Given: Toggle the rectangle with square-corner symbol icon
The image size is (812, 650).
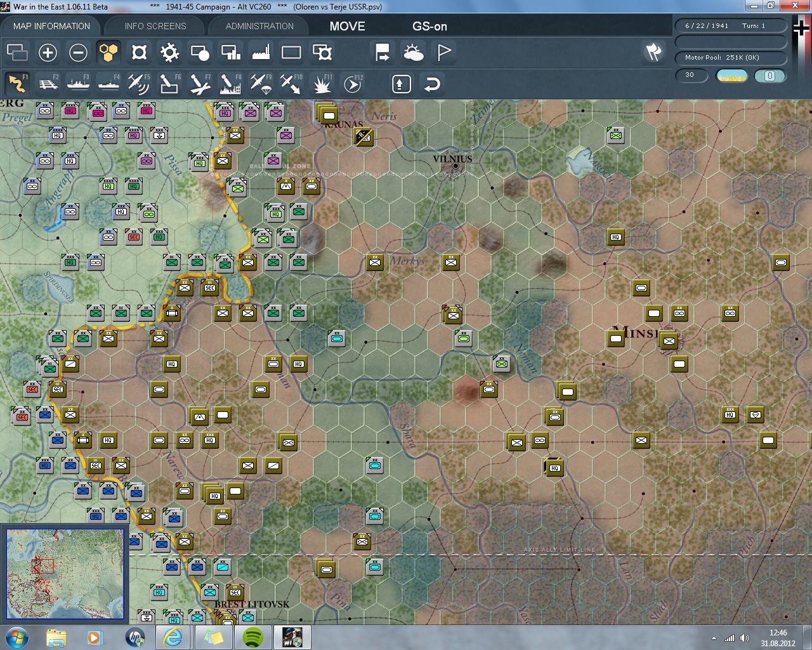Looking at the screenshot, I should point(322,52).
